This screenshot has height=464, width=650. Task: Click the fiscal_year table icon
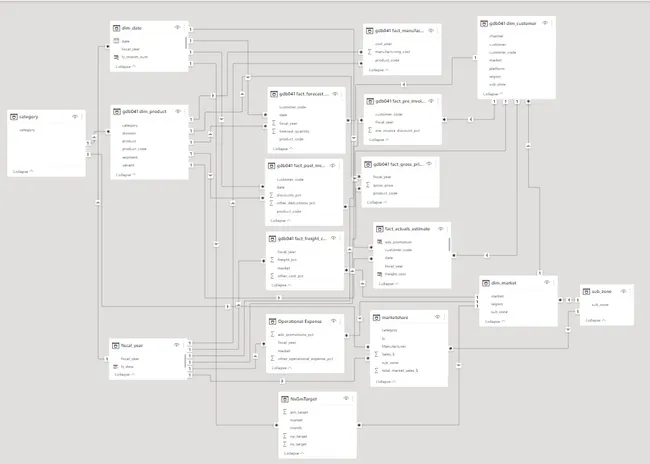click(116, 345)
